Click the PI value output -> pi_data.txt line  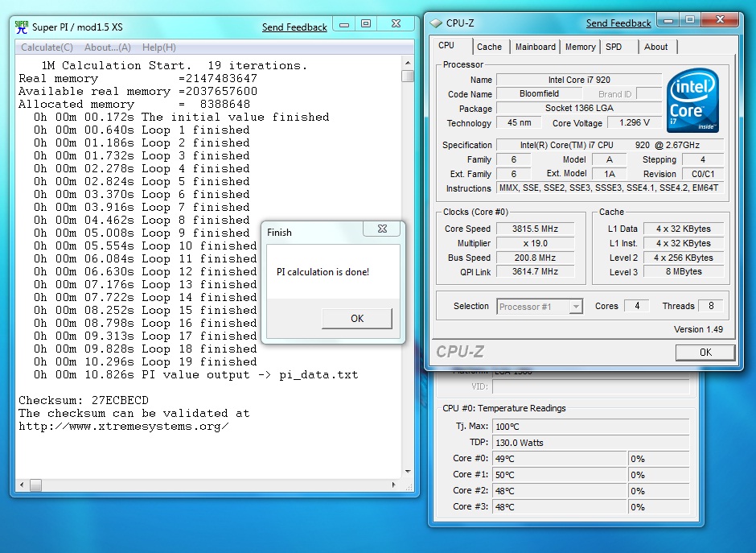[x=195, y=375]
